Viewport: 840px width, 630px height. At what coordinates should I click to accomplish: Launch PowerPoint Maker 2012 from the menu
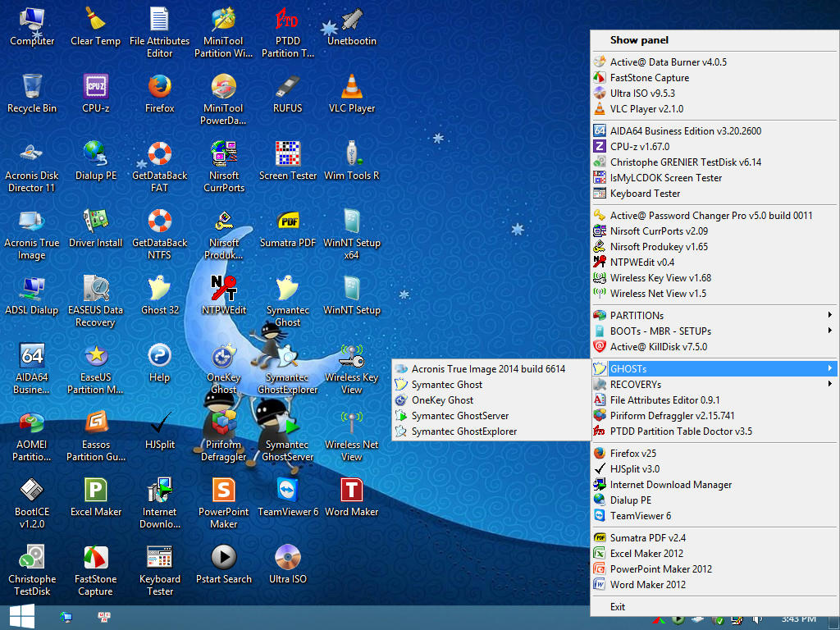pyautogui.click(x=714, y=569)
